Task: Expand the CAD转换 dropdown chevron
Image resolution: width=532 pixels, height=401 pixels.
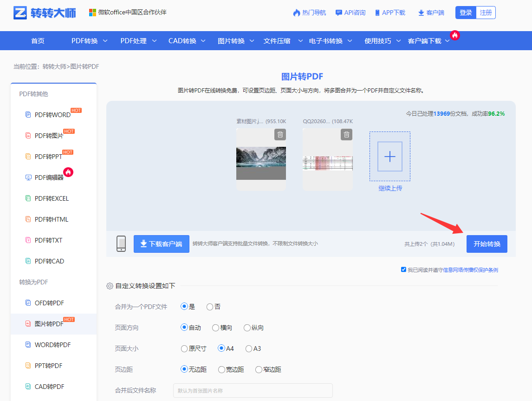Action: 203,41
